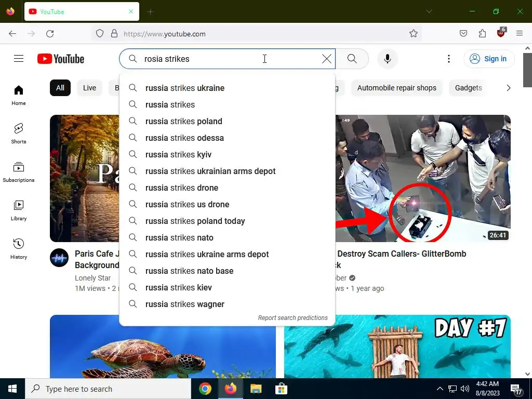Choose the plain 'russia strikes nato' suggestion
Screen dimensions: 532x399
228,237
